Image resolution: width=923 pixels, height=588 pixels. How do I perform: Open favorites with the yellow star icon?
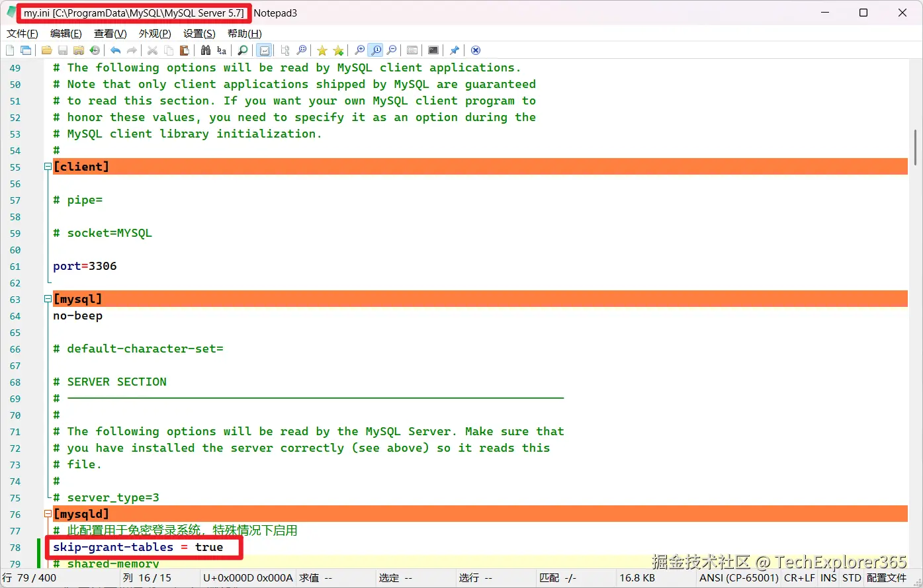[x=322, y=50]
